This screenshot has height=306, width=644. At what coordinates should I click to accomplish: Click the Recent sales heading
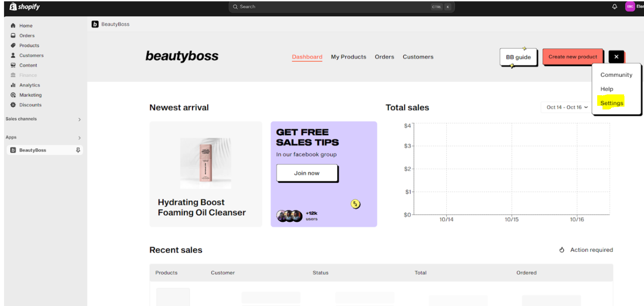click(176, 250)
